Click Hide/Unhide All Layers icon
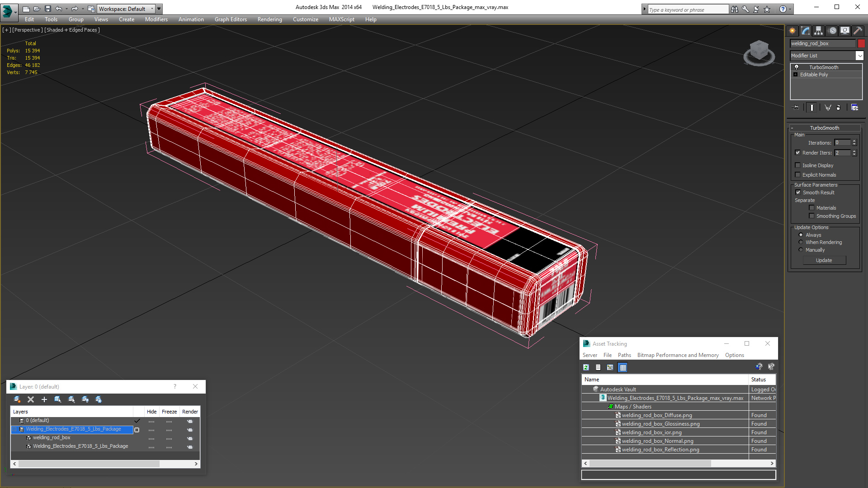Viewport: 868px width, 488px height. click(85, 399)
